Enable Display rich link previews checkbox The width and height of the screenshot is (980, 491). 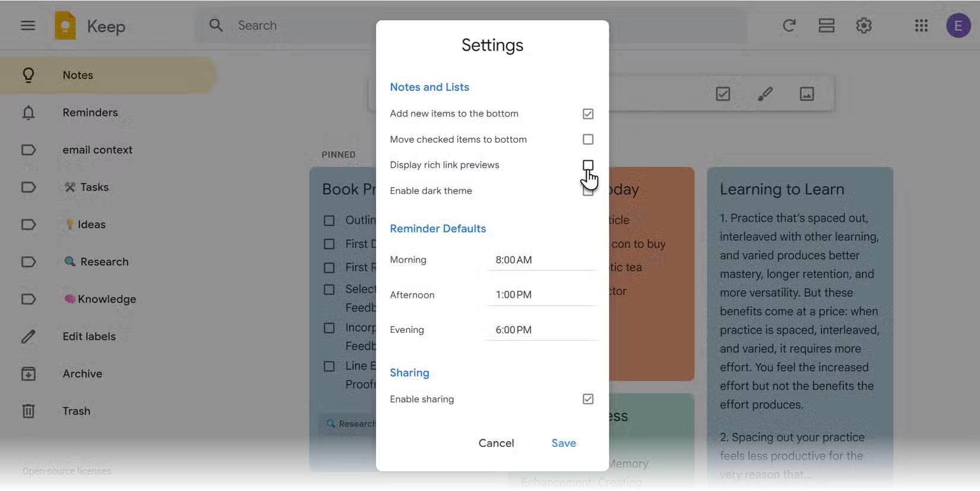click(588, 165)
